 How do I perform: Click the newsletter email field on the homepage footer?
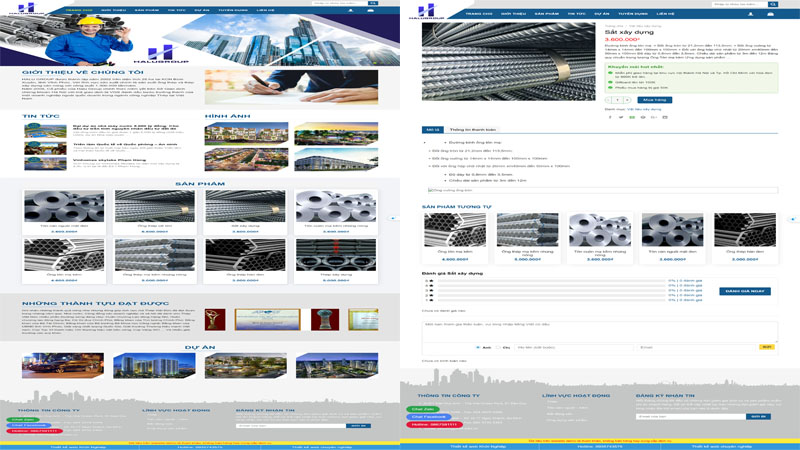click(x=291, y=426)
